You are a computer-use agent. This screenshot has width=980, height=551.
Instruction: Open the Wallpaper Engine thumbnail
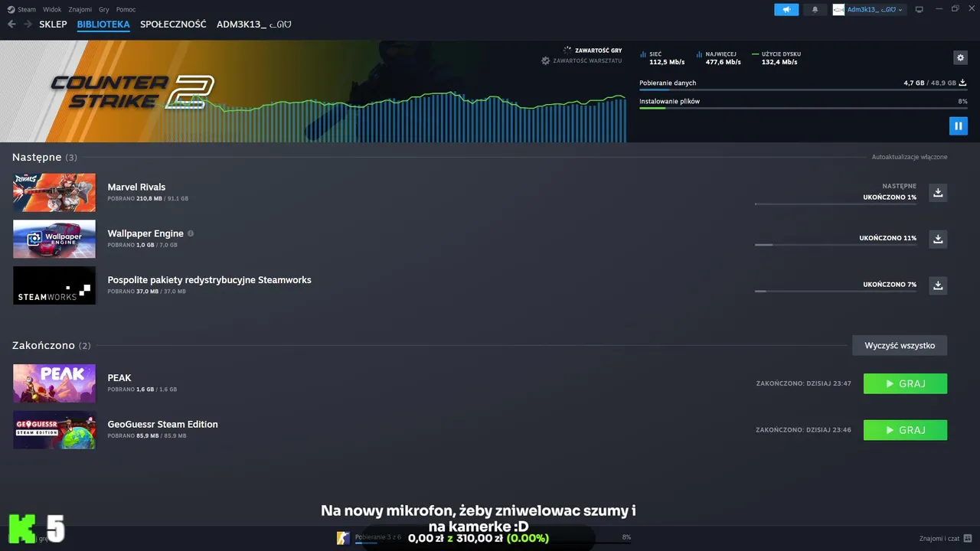[54, 239]
